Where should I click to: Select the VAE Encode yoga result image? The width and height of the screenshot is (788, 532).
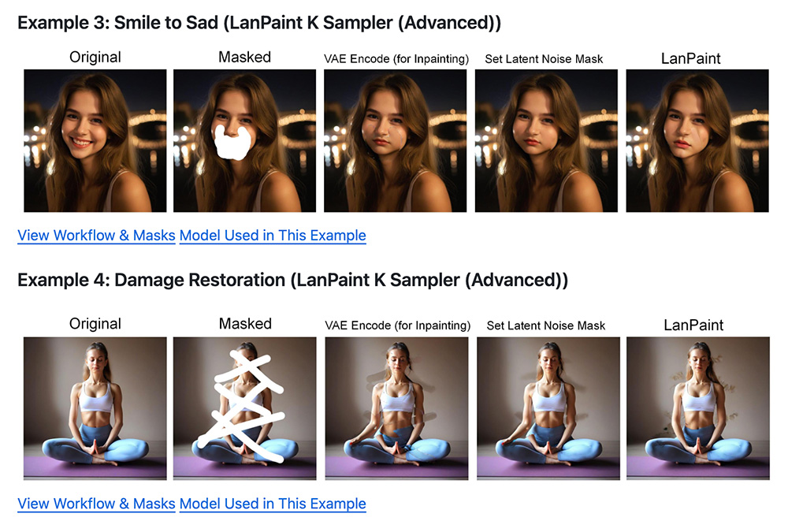coord(396,408)
